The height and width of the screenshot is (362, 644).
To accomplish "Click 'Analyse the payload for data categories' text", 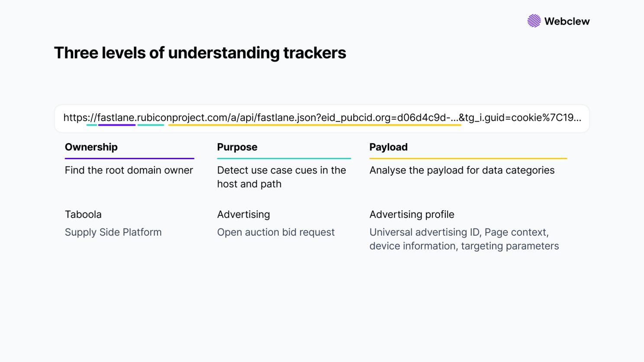I will [462, 170].
